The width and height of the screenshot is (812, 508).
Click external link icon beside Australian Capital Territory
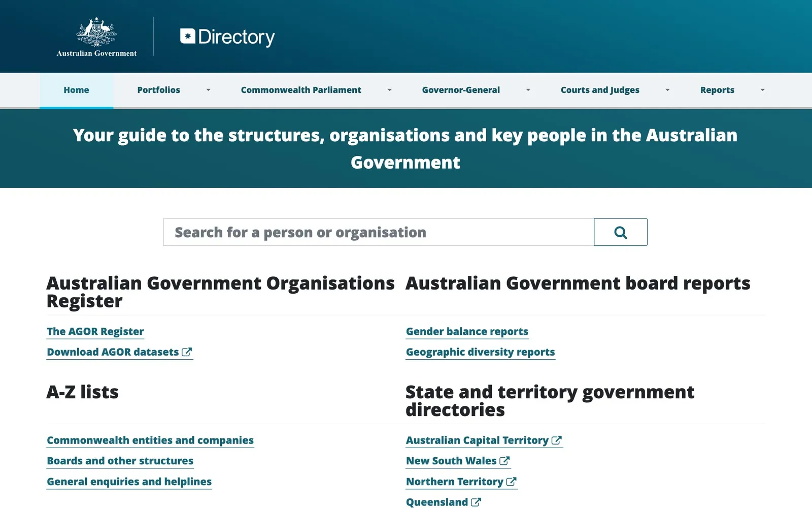557,440
